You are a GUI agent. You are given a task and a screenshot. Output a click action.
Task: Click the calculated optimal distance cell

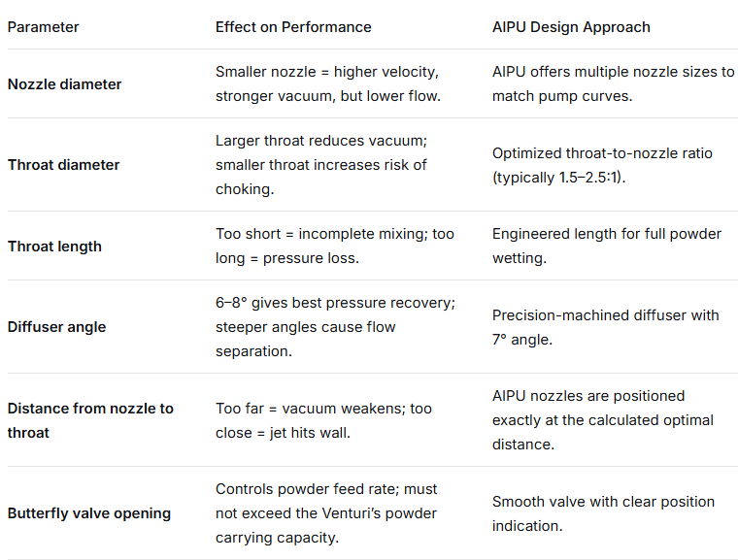click(603, 419)
